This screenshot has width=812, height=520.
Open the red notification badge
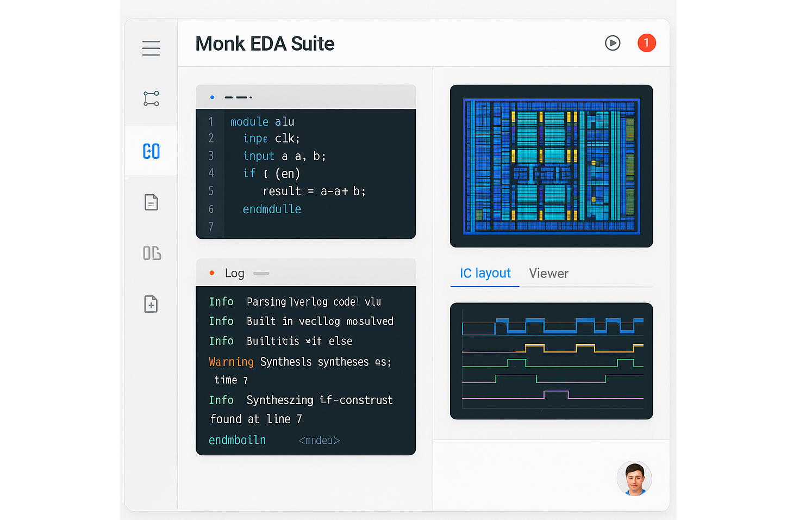pos(646,43)
